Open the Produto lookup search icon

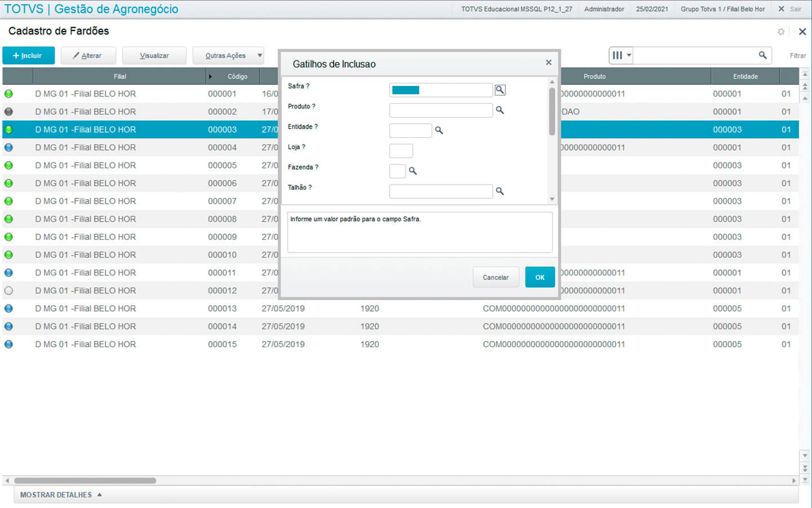pos(500,110)
